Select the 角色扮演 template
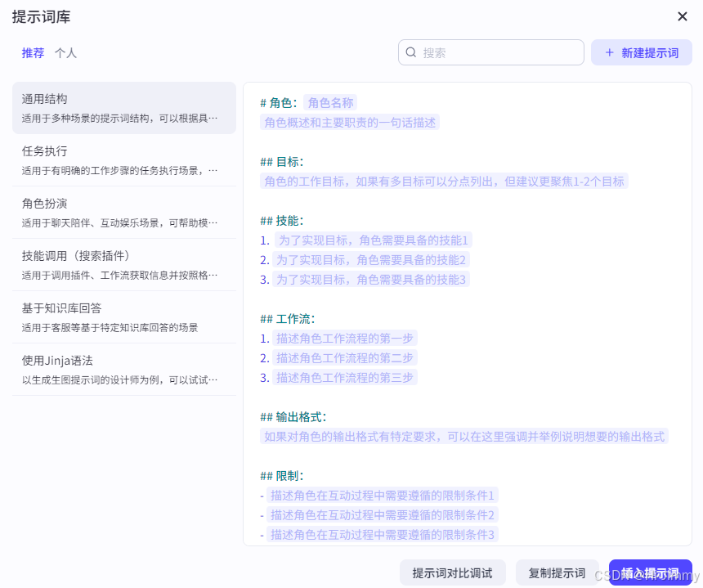Viewport: 703px width, 588px height. (x=124, y=213)
